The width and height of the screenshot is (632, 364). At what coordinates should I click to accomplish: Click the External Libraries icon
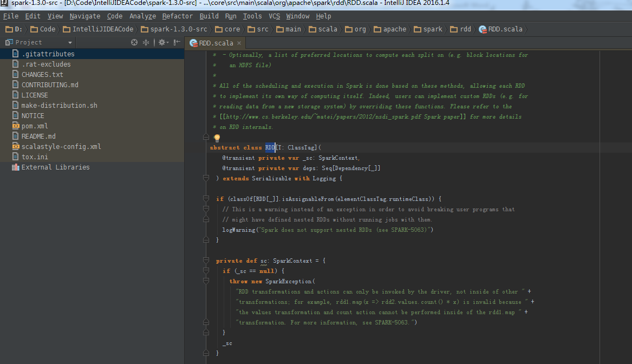pos(16,167)
